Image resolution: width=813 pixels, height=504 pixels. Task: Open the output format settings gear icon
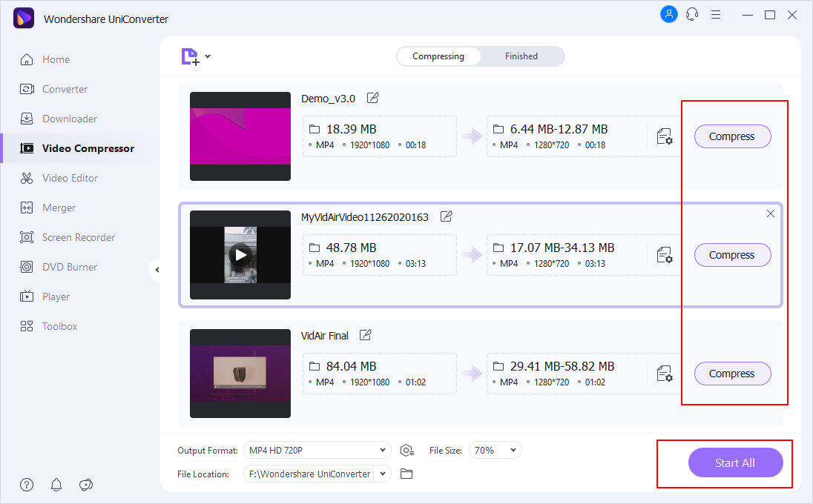point(407,451)
